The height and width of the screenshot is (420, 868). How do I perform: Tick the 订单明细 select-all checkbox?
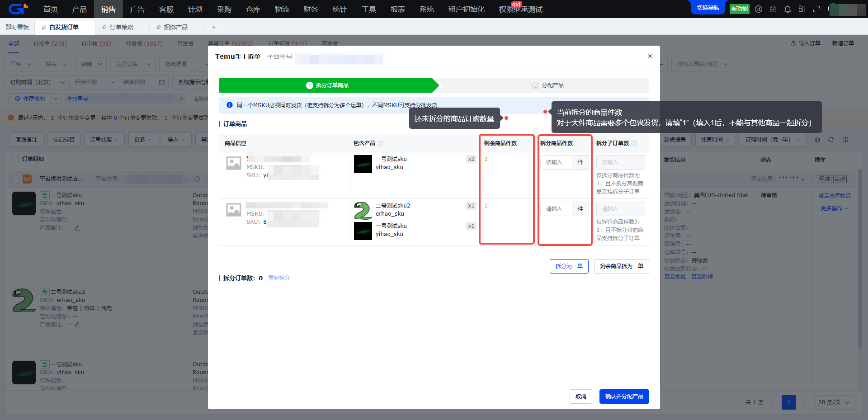(x=15, y=159)
